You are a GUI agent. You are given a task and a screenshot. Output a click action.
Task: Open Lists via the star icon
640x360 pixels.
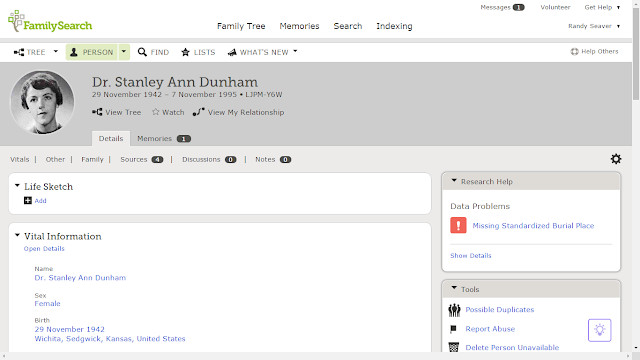pyautogui.click(x=185, y=52)
